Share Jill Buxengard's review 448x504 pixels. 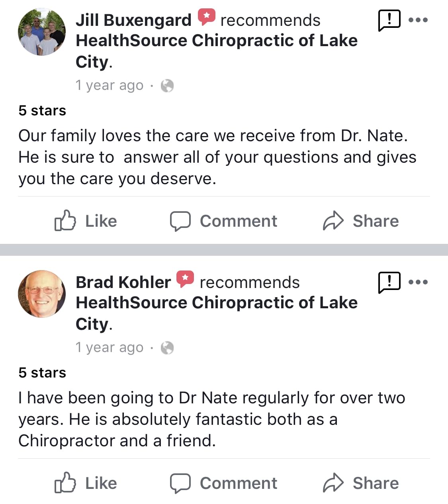click(x=360, y=221)
